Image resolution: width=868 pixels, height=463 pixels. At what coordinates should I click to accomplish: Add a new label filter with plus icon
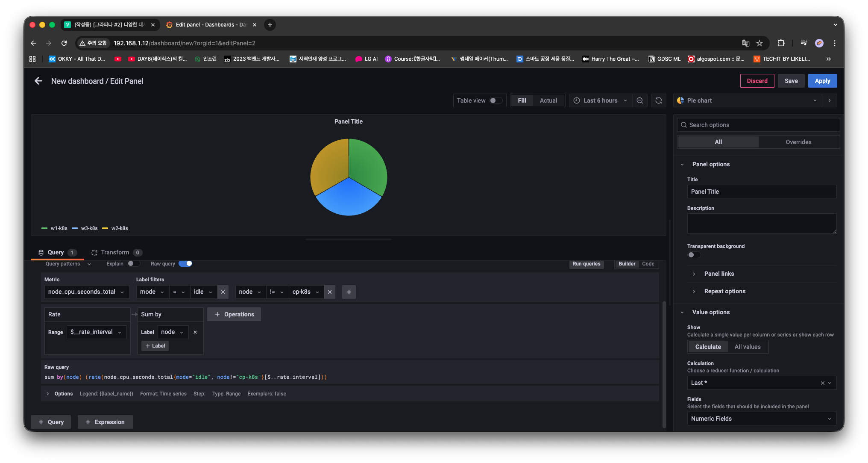tap(349, 292)
